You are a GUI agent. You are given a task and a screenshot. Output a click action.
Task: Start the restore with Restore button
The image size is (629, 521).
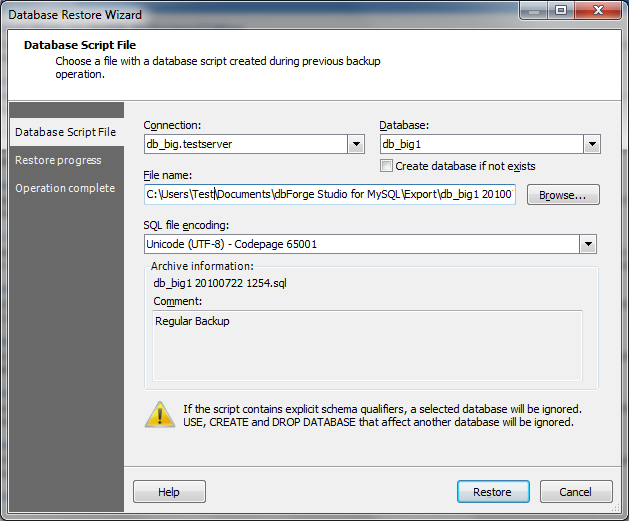(x=493, y=492)
